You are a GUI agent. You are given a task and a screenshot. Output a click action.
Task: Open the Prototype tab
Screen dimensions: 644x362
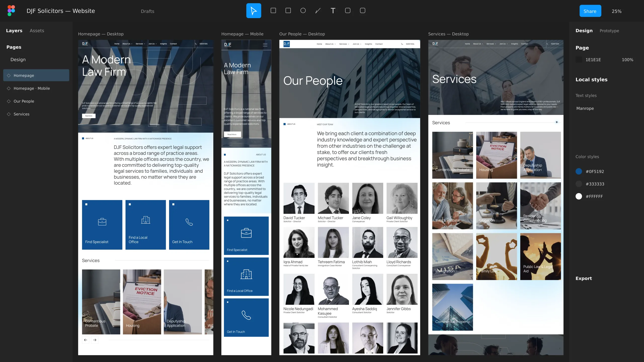coord(609,31)
